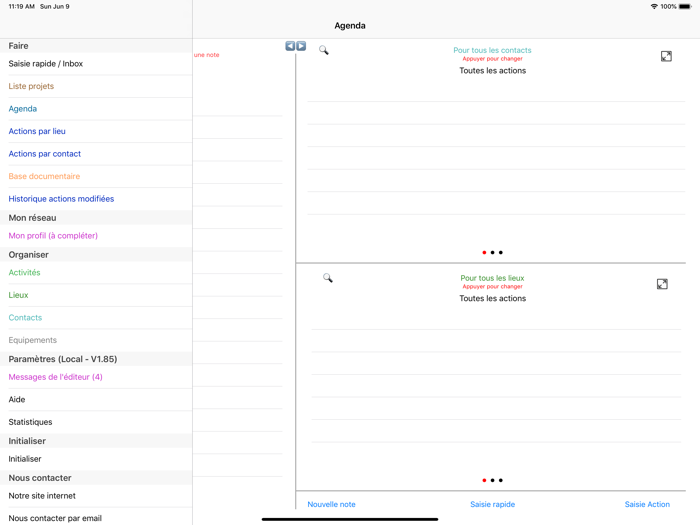Open Saisie rapide / Inbox

96,64
